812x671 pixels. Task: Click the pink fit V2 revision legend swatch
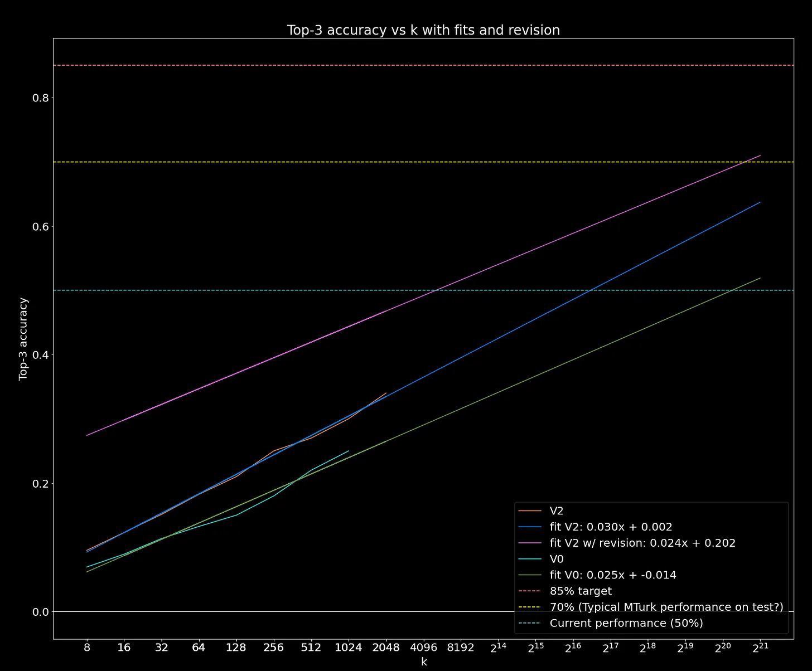tap(529, 543)
